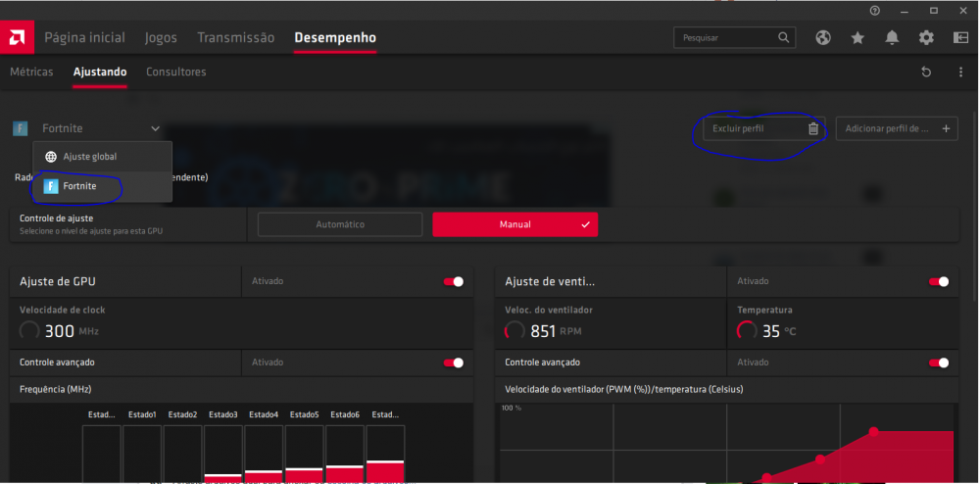The width and height of the screenshot is (980, 484).
Task: Toggle Ajuste de ventilador switch
Action: [938, 282]
